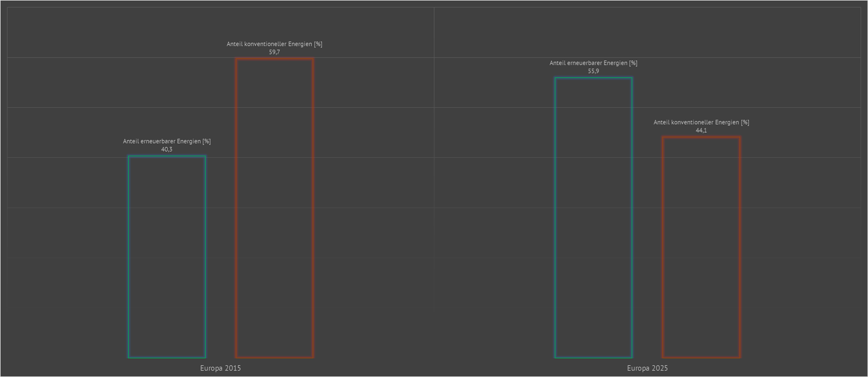Select 'Anteil konventioneller Energien' label for 2015

tap(274, 44)
